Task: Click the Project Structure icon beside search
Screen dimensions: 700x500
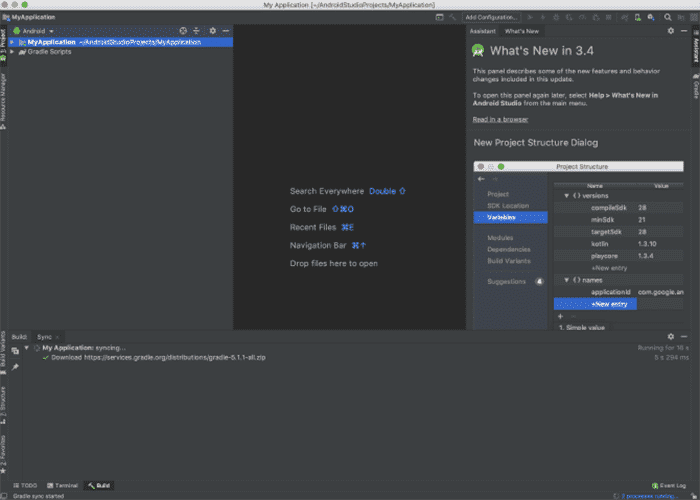Action: [680, 17]
